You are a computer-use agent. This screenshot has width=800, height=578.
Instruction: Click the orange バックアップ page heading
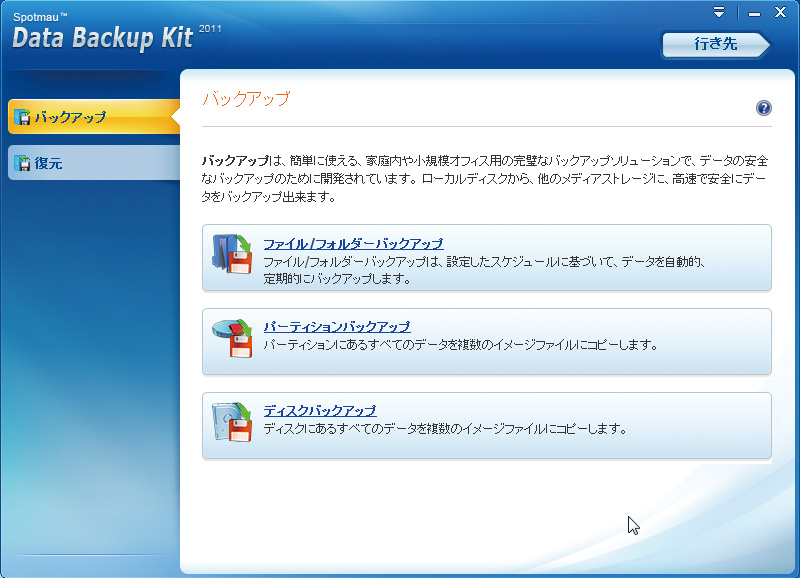point(246,98)
